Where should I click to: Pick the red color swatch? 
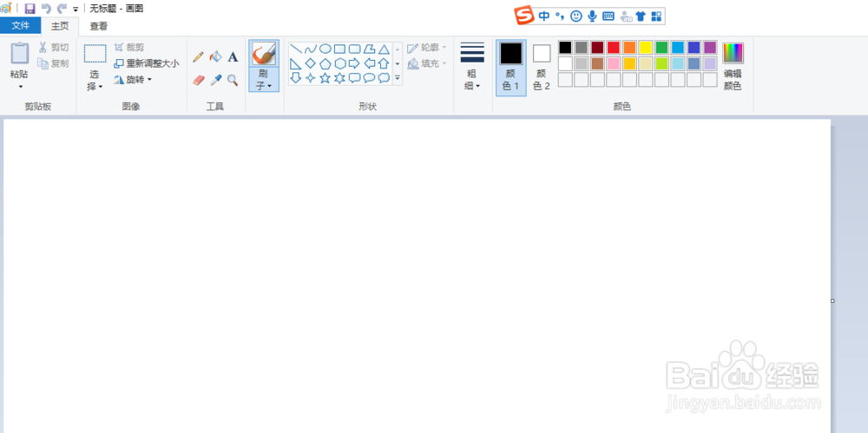[614, 48]
